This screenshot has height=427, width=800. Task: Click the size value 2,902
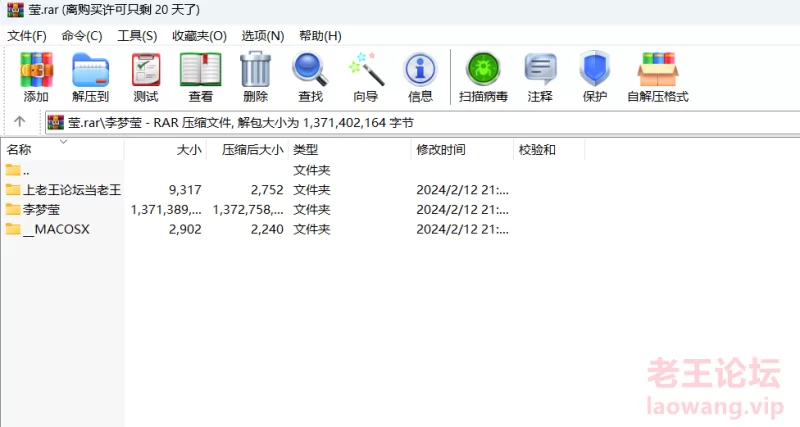[185, 230]
